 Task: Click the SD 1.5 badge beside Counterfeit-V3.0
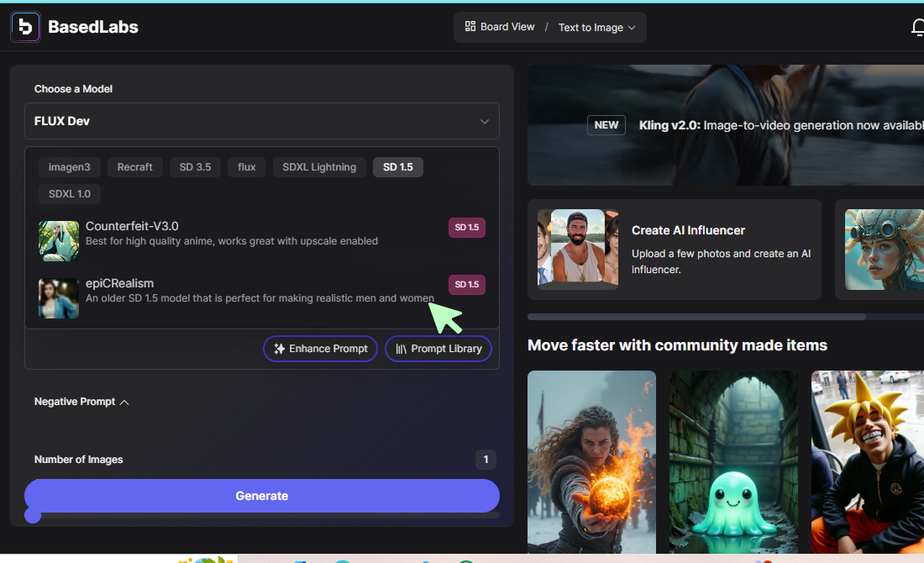tap(467, 228)
